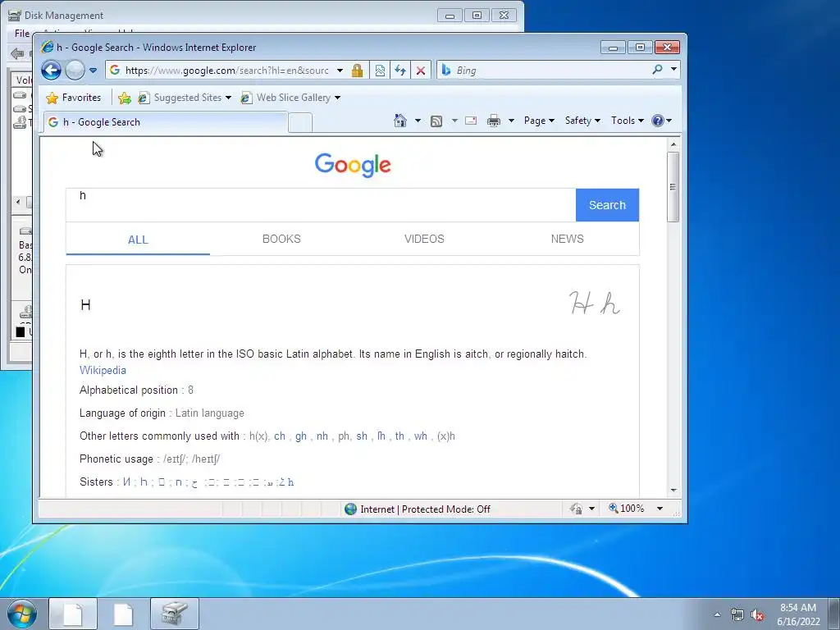
Task: Open the Page menu
Action: coord(539,121)
